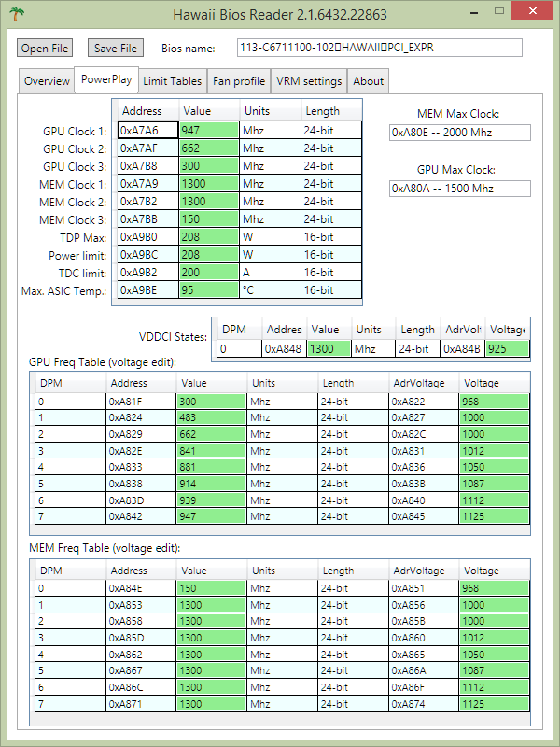The image size is (560, 747).
Task: Select GPU Freq voltage at 0xA836
Action: coord(495,467)
